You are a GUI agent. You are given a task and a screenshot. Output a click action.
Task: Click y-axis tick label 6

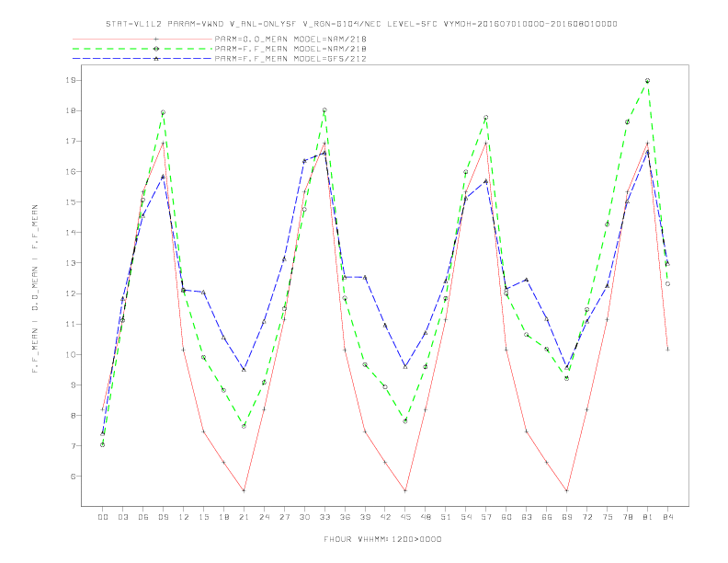pos(73,477)
